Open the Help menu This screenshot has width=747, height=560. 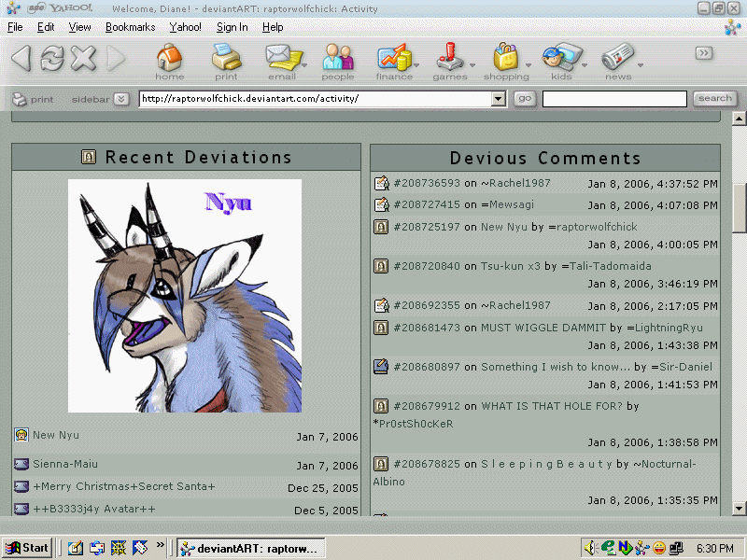pyautogui.click(x=273, y=27)
